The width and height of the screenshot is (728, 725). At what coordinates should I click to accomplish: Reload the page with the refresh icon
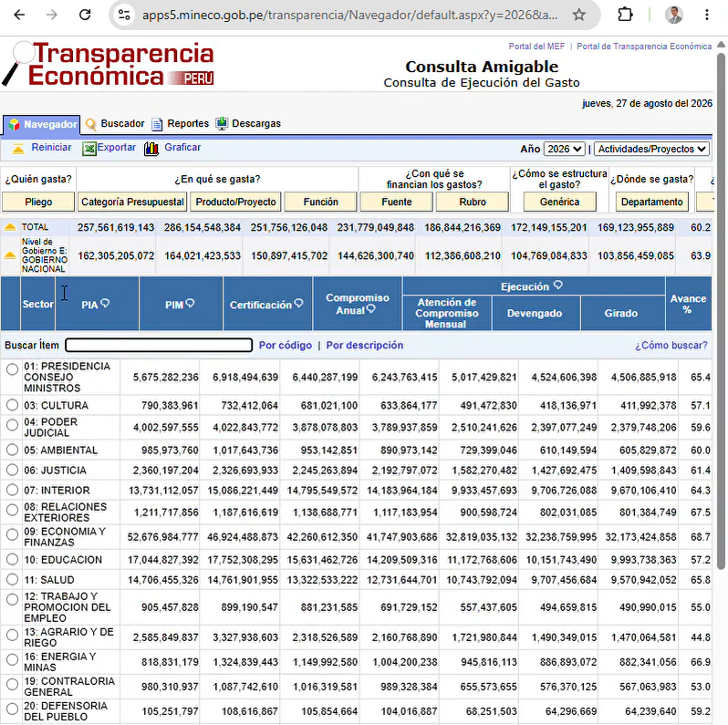click(x=85, y=15)
